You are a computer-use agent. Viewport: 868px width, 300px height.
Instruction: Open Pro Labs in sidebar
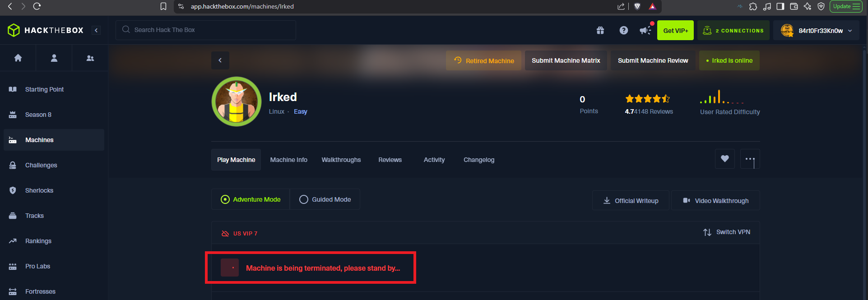pos(54,266)
